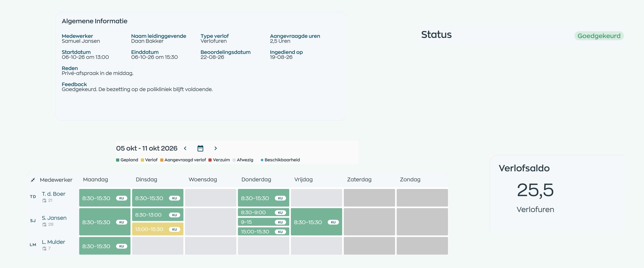Click the KU badge on Boer's Thursday shift
The width and height of the screenshot is (644, 268).
[280, 198]
